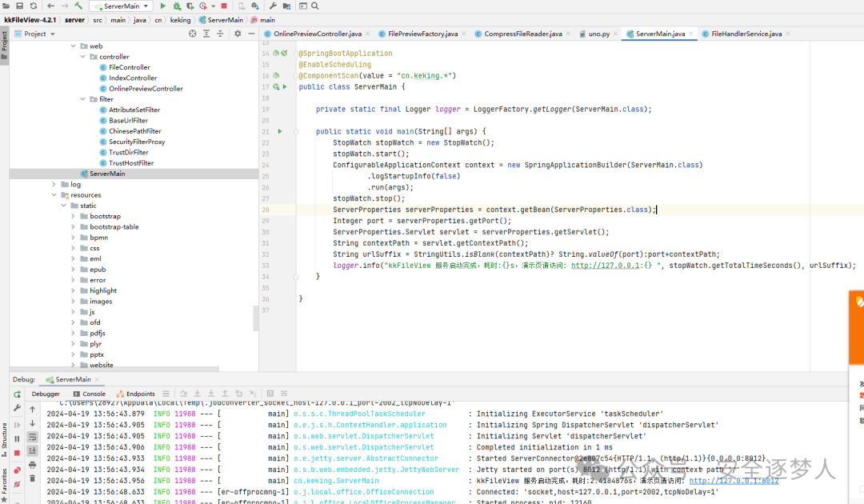864x504 pixels.
Task: Open http://127.0.0.1:8012 link in the console
Action: click(x=734, y=481)
